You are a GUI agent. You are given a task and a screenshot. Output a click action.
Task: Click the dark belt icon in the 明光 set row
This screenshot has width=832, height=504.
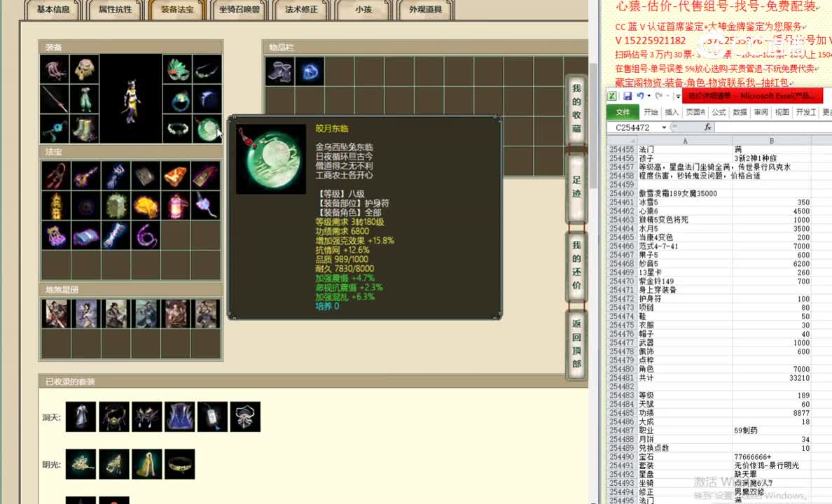179,464
